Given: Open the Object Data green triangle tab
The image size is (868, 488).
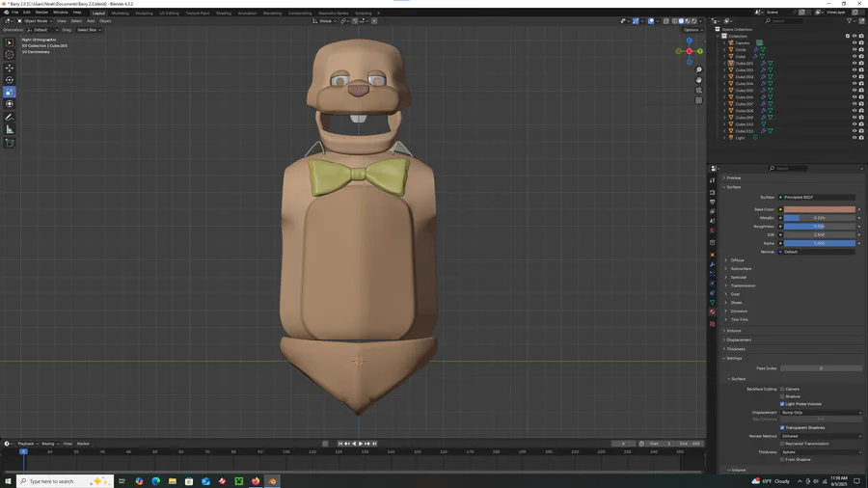Looking at the screenshot, I should 713,303.
